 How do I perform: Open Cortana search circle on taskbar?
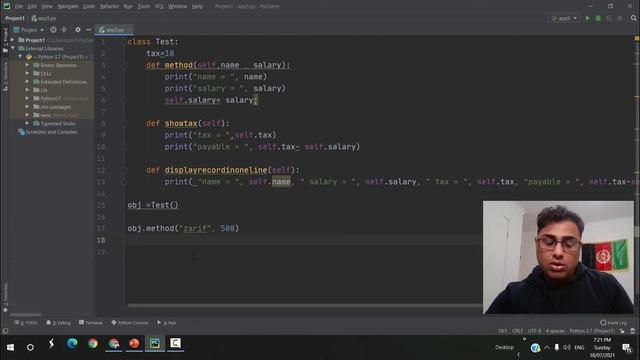tap(30, 347)
